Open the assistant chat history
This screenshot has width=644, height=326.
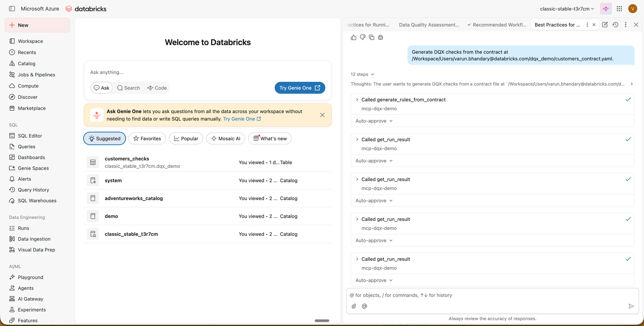click(x=615, y=25)
